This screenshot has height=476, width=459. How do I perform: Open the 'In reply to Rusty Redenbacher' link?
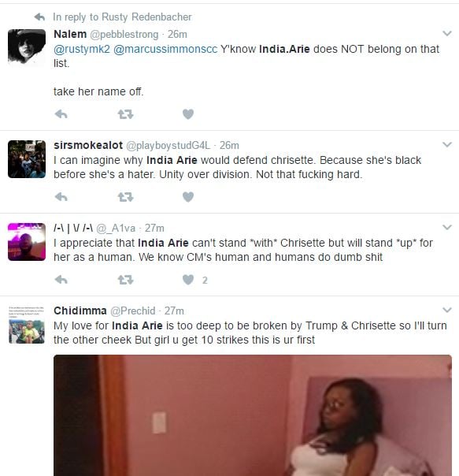(x=122, y=17)
